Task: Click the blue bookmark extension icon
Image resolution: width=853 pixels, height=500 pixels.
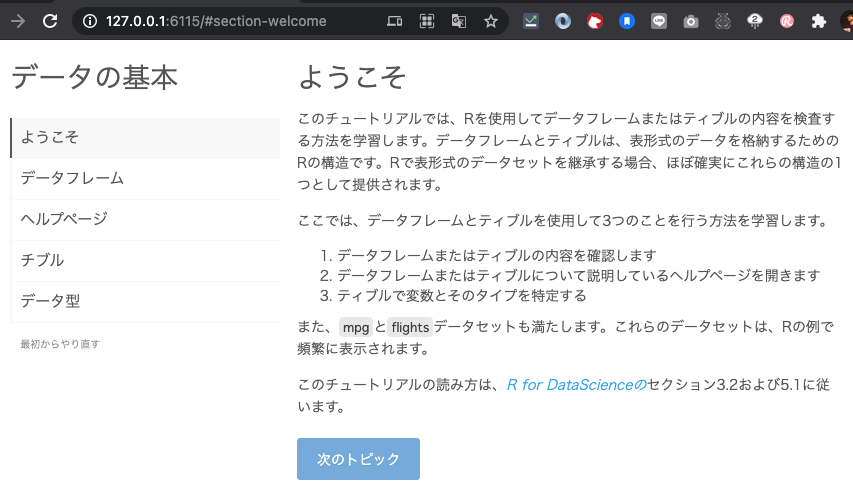Action: (627, 21)
